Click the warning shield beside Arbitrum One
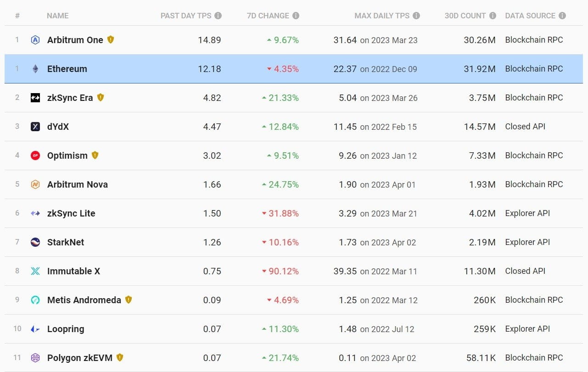The image size is (588, 372). tap(110, 39)
